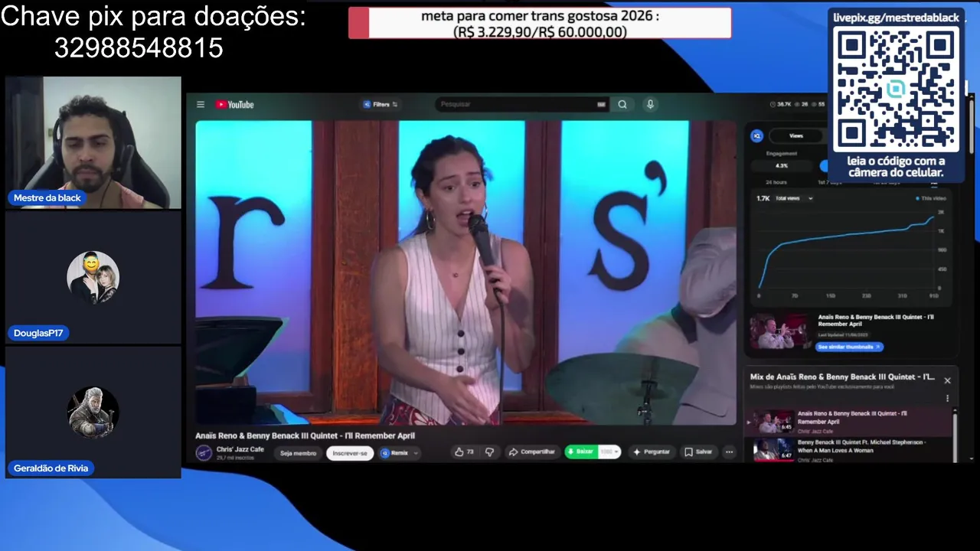
Task: Download video with green Baixar button
Action: (580, 452)
